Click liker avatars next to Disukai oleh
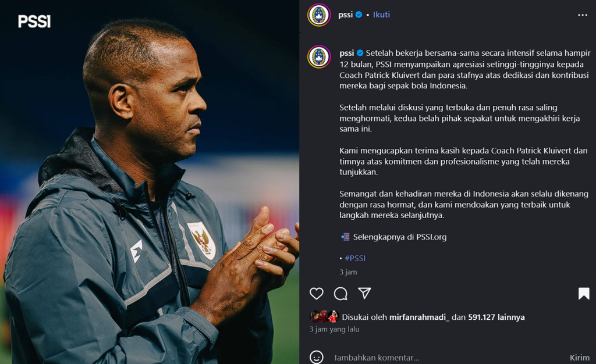 pyautogui.click(x=324, y=316)
